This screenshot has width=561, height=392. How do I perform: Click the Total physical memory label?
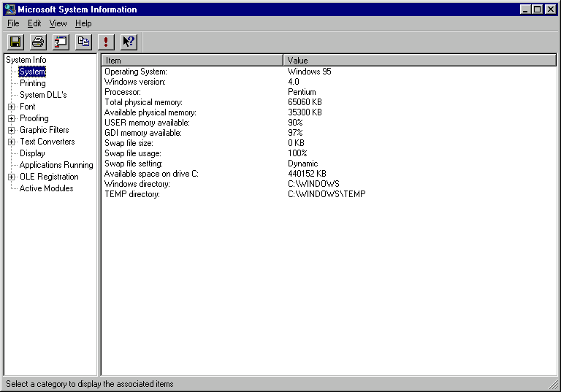143,102
